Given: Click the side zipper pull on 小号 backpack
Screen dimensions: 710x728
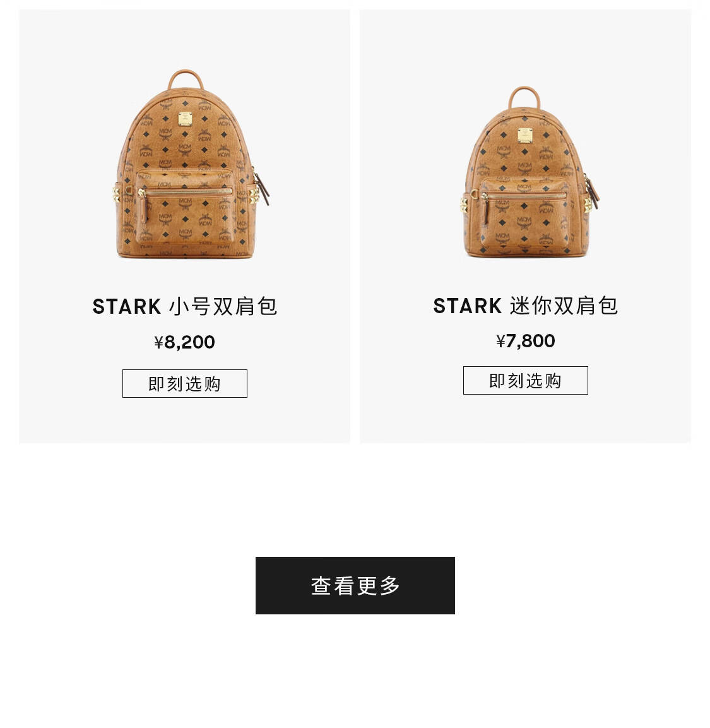Looking at the screenshot, I should click(x=262, y=189).
